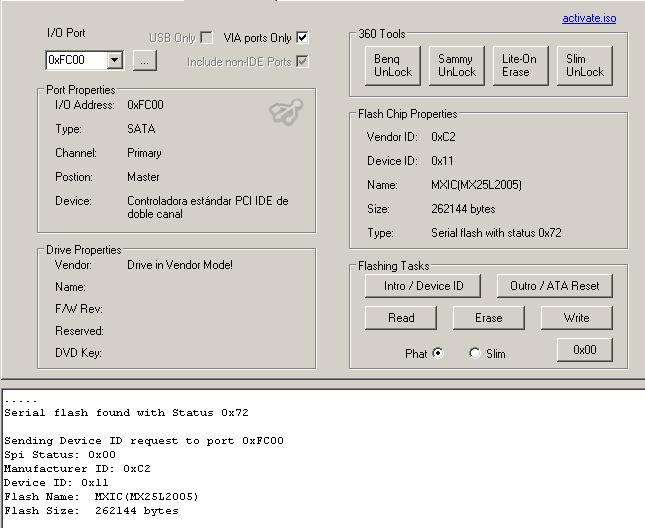Click log line 'Flash Name: MXIC(MX25L2005)'
The height and width of the screenshot is (528, 645).
click(x=102, y=497)
